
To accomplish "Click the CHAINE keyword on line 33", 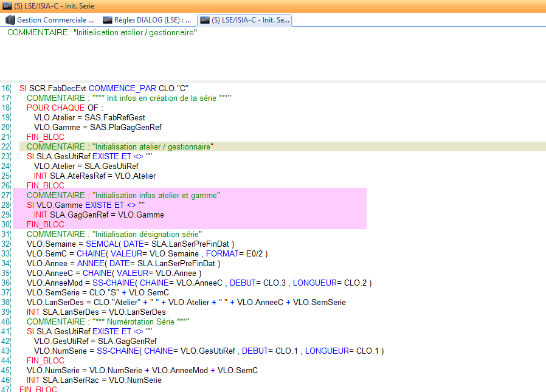I will coord(88,253).
